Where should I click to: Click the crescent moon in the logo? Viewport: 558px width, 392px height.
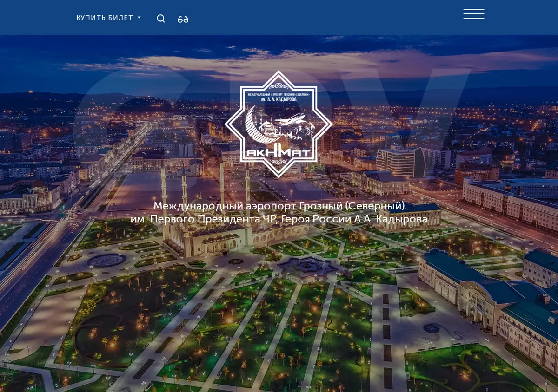coord(255,126)
